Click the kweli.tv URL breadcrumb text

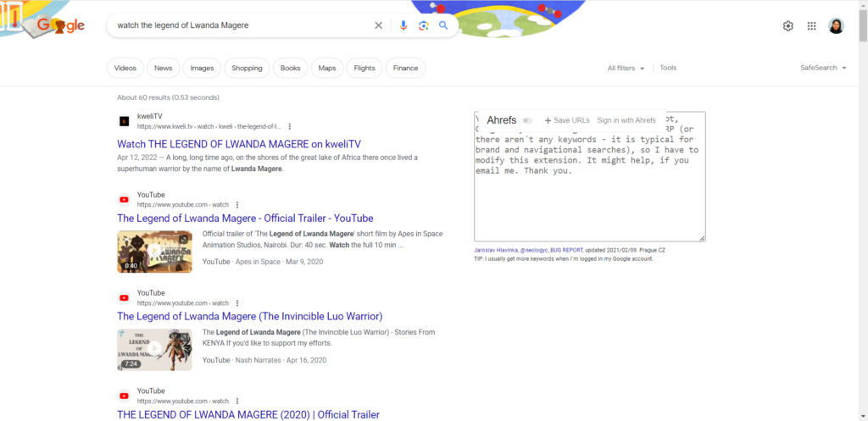point(209,126)
